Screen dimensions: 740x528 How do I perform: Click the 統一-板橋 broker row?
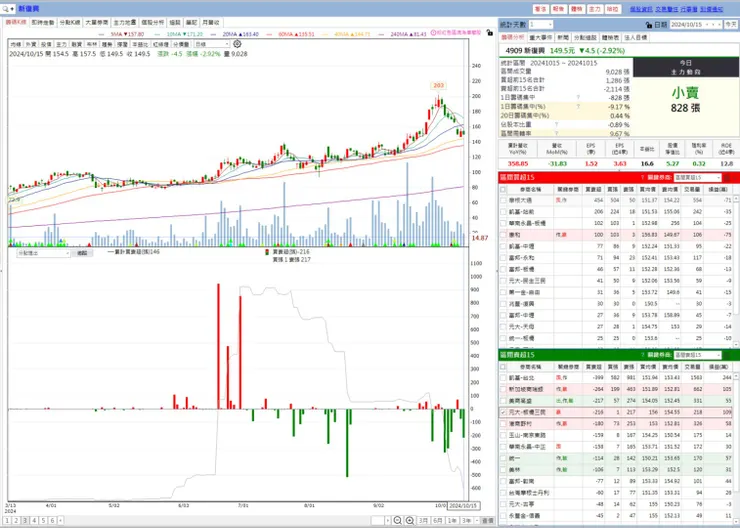[616, 338]
